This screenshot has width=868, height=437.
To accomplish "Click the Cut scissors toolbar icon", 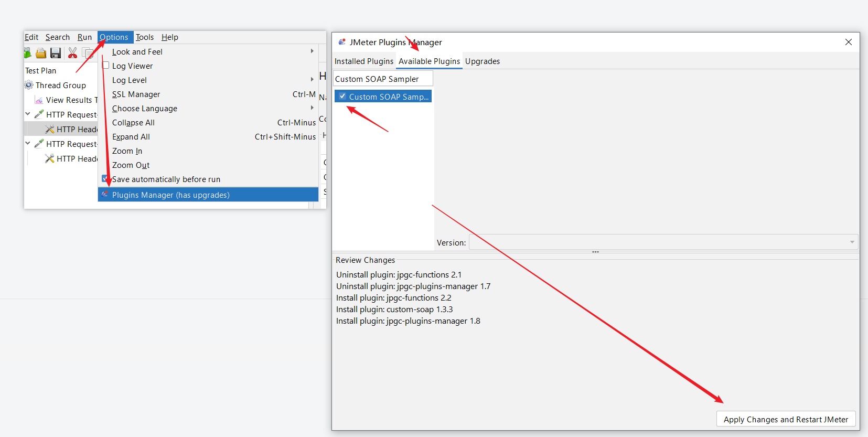I will (72, 53).
